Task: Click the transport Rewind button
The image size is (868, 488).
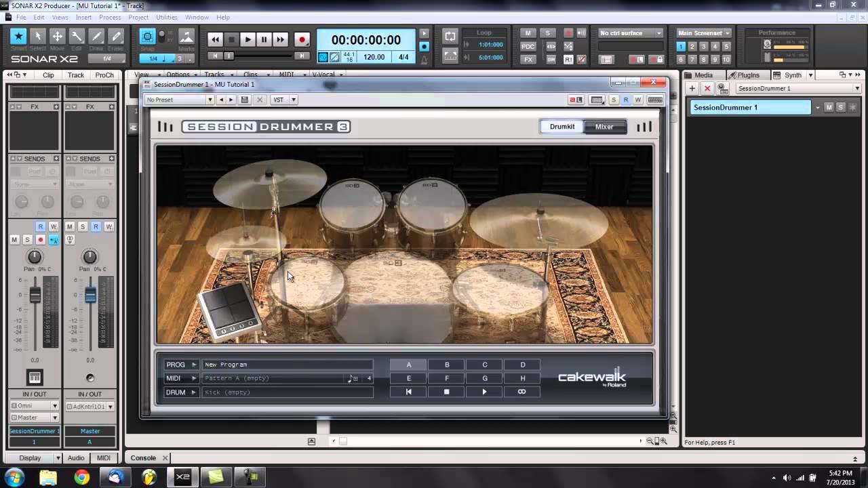Action: click(x=215, y=40)
